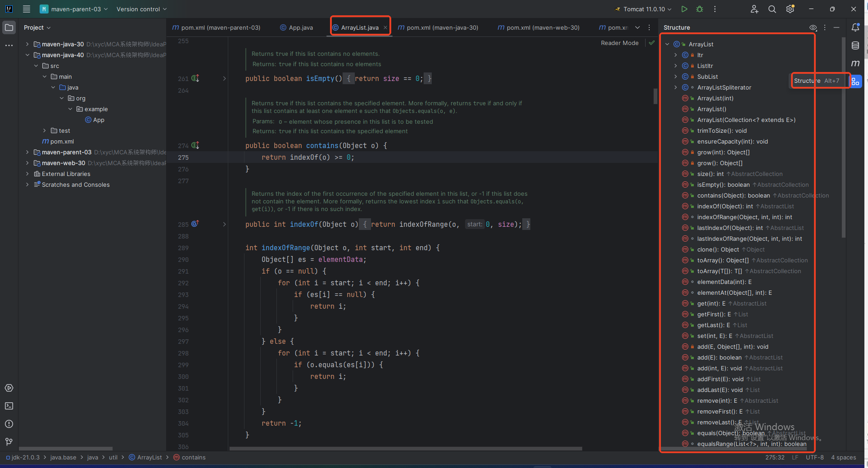Toggle Structure view options eye icon
This screenshot has width=868, height=468.
click(813, 27)
